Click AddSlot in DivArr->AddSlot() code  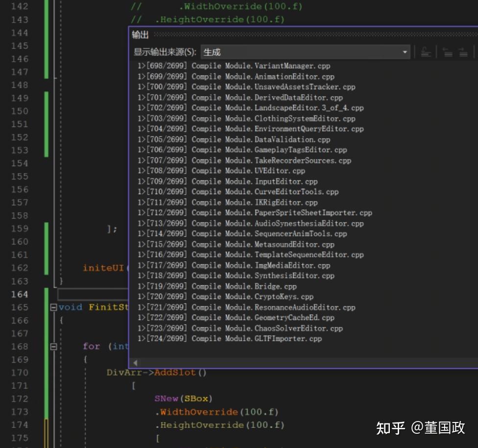click(x=175, y=373)
